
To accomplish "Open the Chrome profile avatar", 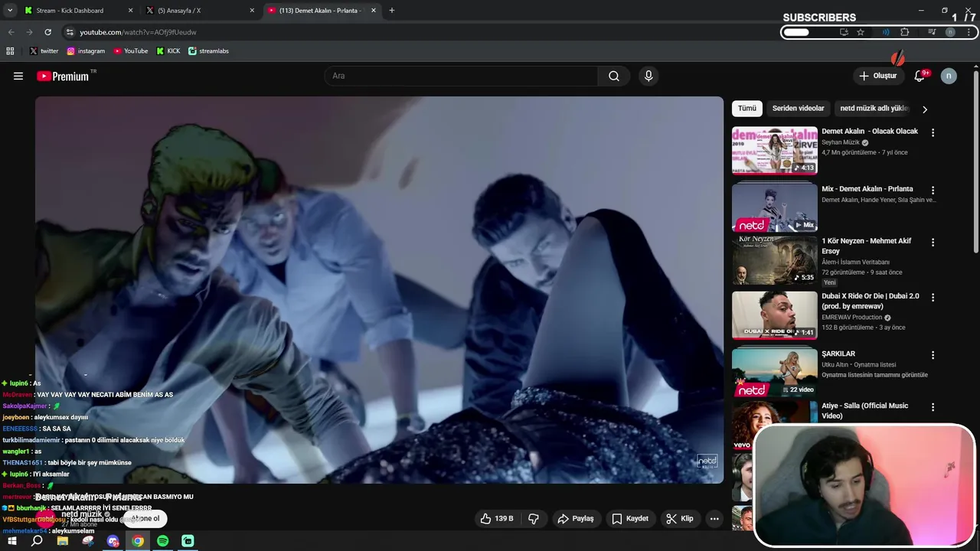I will click(950, 32).
